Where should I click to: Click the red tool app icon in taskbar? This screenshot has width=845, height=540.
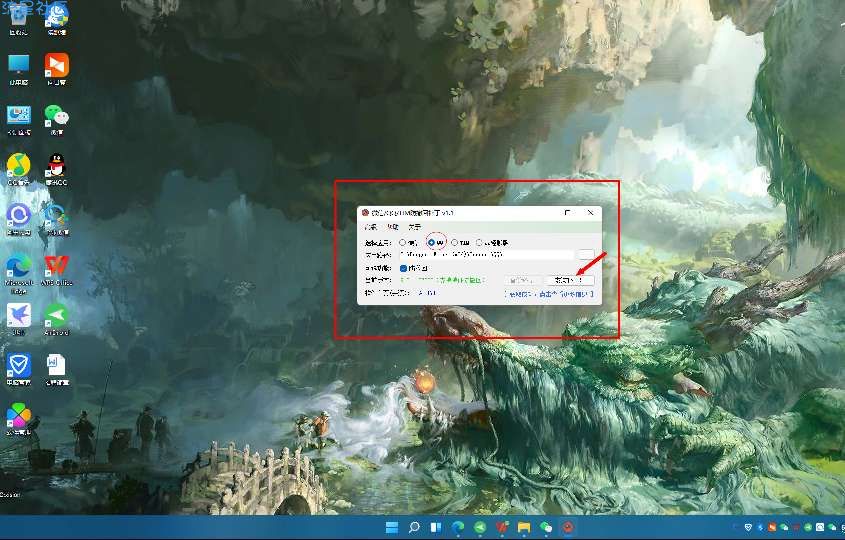tap(568, 527)
